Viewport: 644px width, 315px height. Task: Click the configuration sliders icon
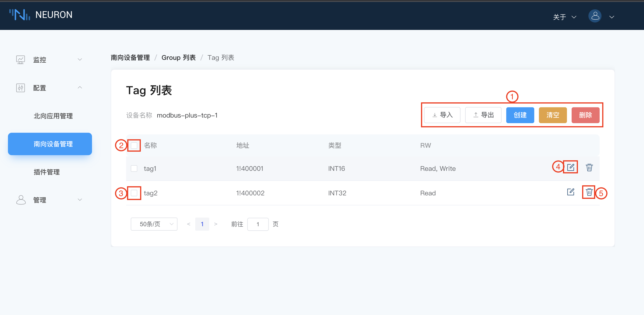21,88
